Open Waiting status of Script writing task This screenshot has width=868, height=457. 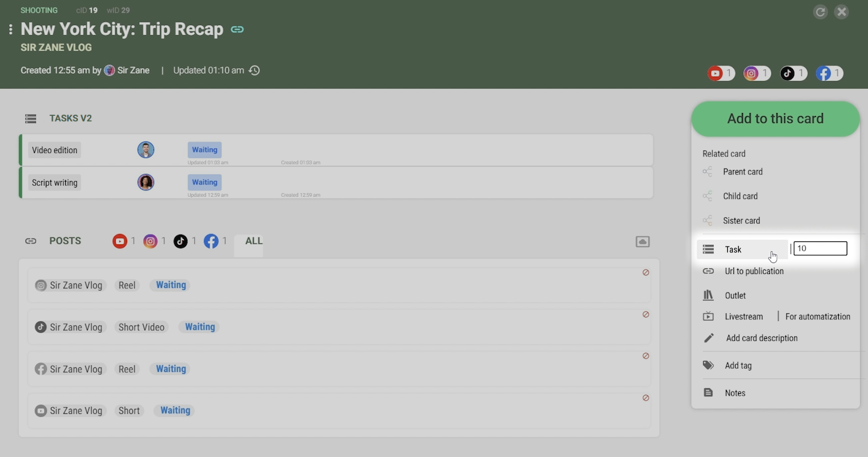point(205,182)
